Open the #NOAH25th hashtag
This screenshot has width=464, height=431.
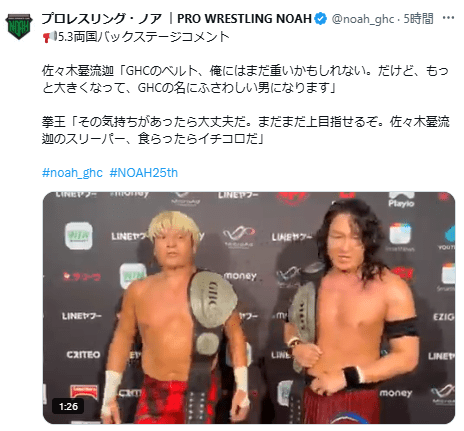pos(144,173)
